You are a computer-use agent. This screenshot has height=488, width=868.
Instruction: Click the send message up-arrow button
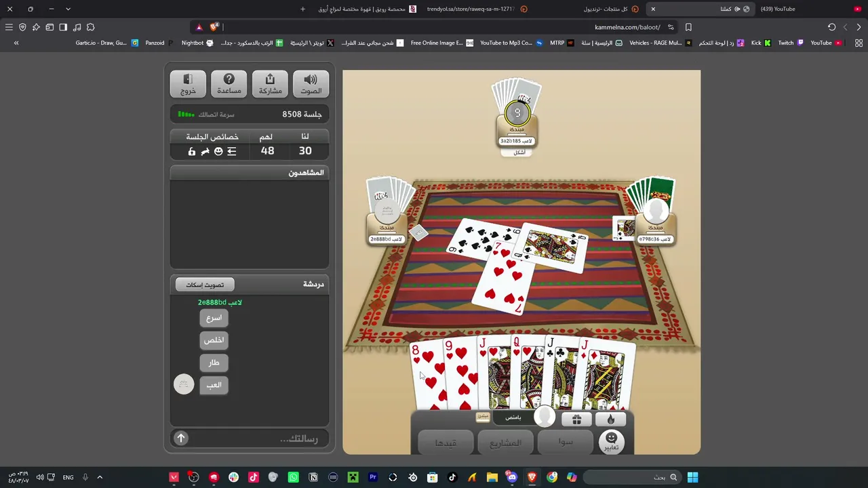tap(181, 439)
